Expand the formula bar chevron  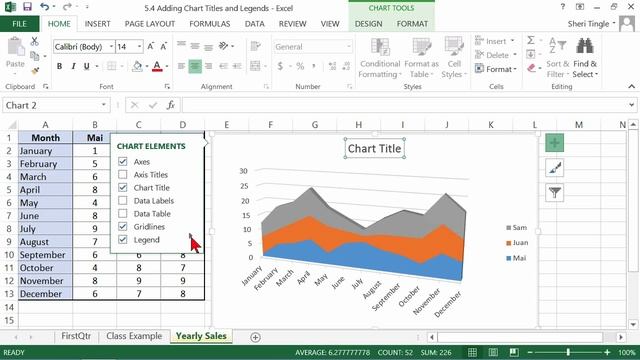tap(631, 105)
